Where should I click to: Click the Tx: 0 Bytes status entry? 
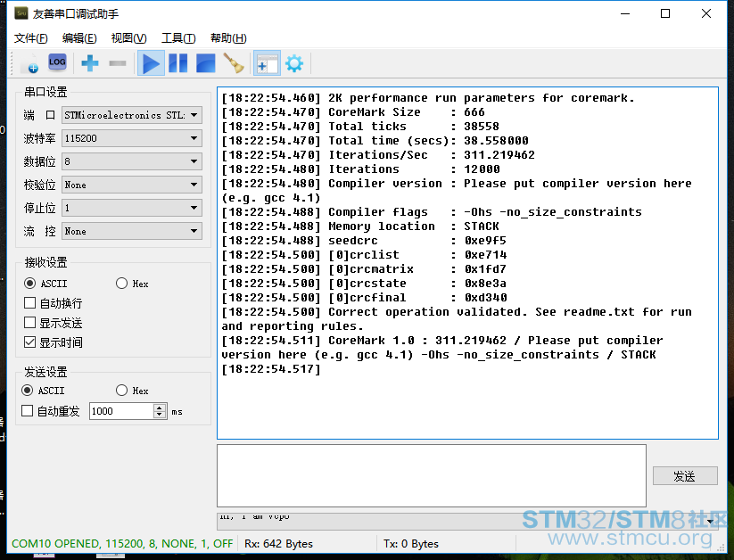click(x=411, y=544)
